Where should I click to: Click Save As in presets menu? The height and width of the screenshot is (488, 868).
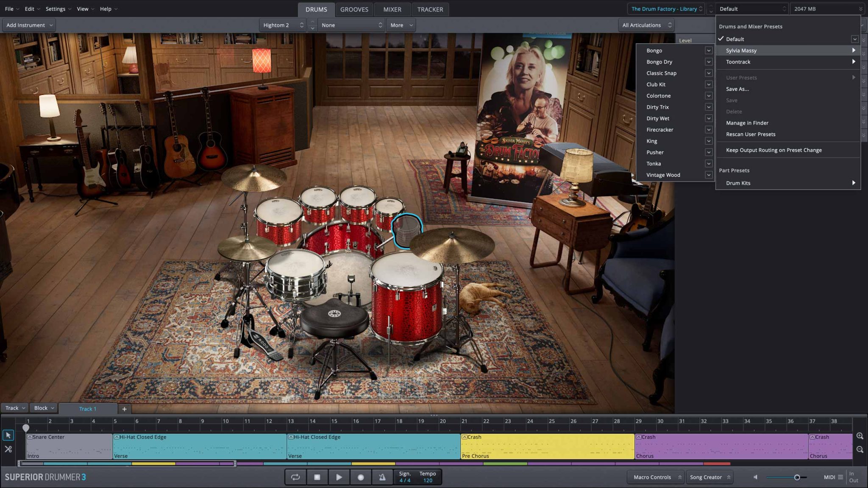click(x=737, y=89)
